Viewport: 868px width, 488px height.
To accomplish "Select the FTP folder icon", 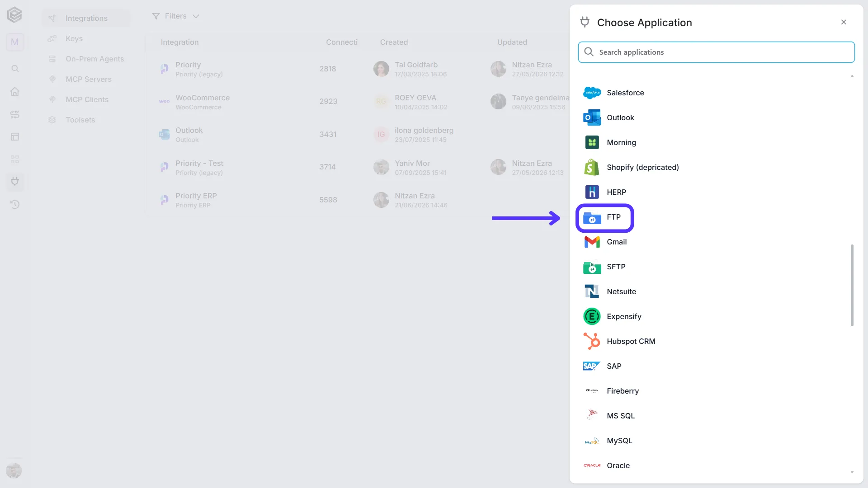I will click(x=592, y=218).
